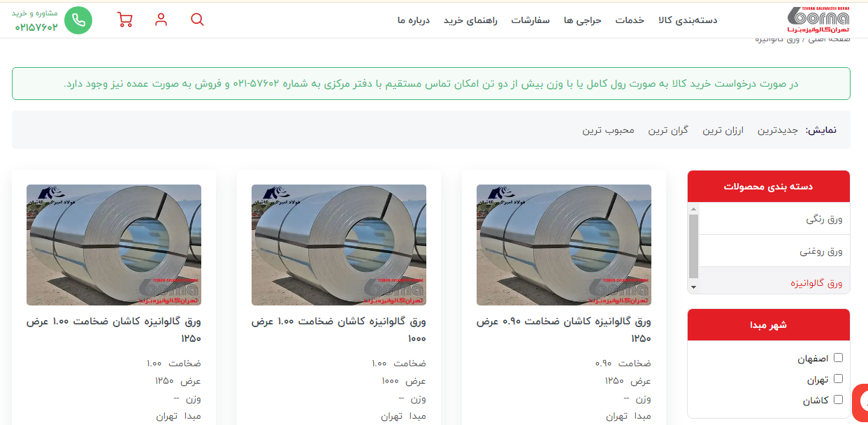Viewport: 868px width, 425px height.
Task: Sort products by ارزان ترین
Action: [723, 130]
